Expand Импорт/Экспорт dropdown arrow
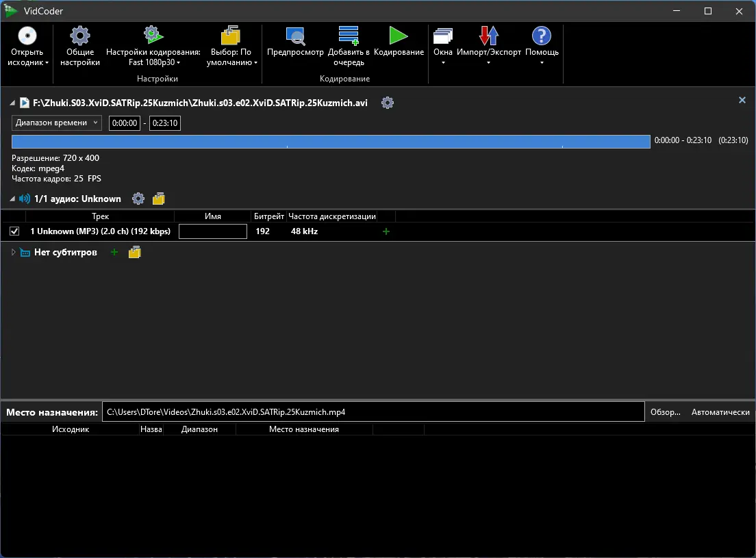Viewport: 756px width, 558px height. tap(488, 63)
